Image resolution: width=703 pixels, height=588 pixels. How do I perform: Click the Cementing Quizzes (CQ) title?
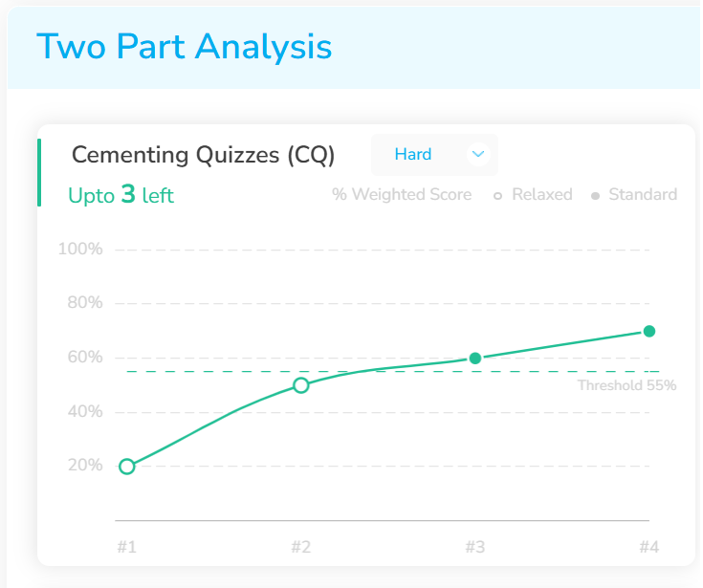(204, 154)
